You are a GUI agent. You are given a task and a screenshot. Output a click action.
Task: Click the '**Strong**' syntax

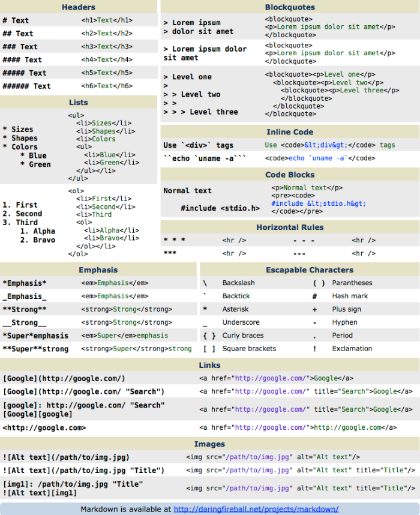click(x=25, y=309)
